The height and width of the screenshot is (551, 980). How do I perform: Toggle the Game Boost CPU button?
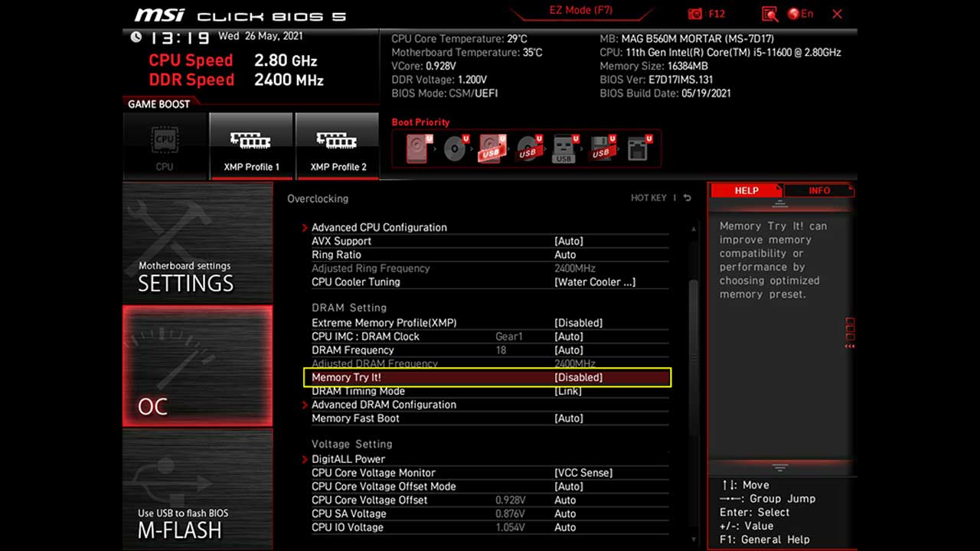[x=165, y=145]
